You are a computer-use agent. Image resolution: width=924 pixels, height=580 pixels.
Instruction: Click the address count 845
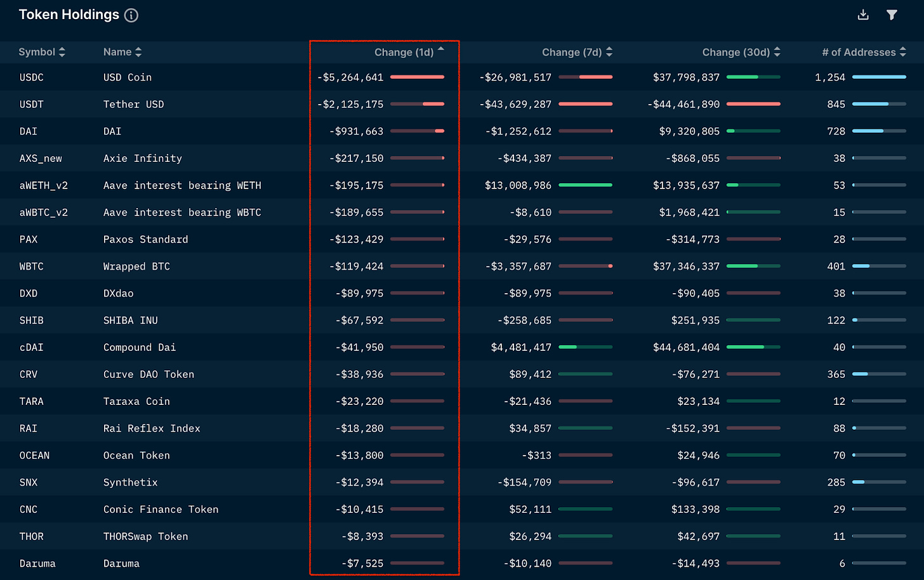tap(836, 104)
